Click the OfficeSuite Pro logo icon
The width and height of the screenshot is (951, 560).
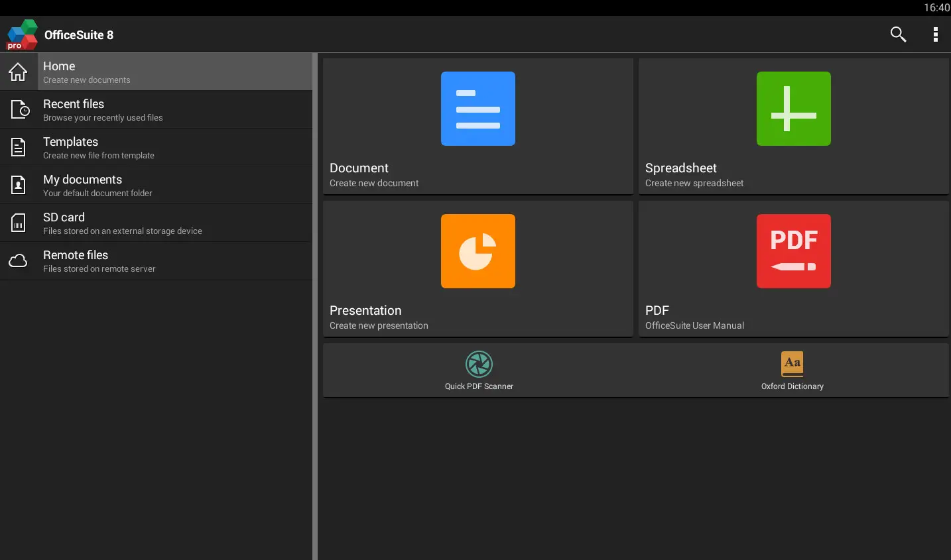[x=22, y=34]
